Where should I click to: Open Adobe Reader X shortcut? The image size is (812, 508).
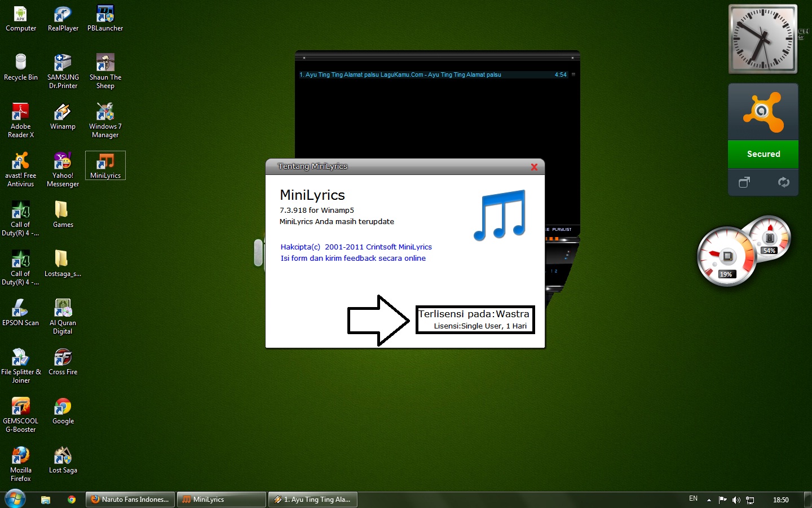(21, 121)
